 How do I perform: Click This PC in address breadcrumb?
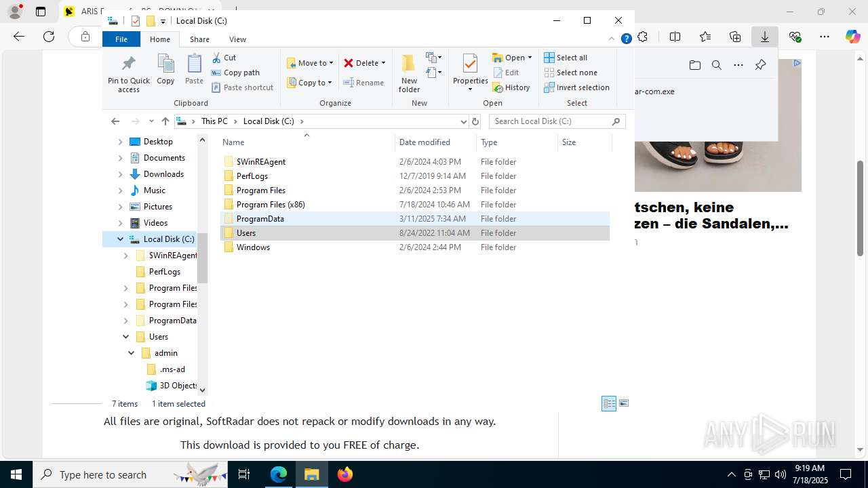(214, 121)
